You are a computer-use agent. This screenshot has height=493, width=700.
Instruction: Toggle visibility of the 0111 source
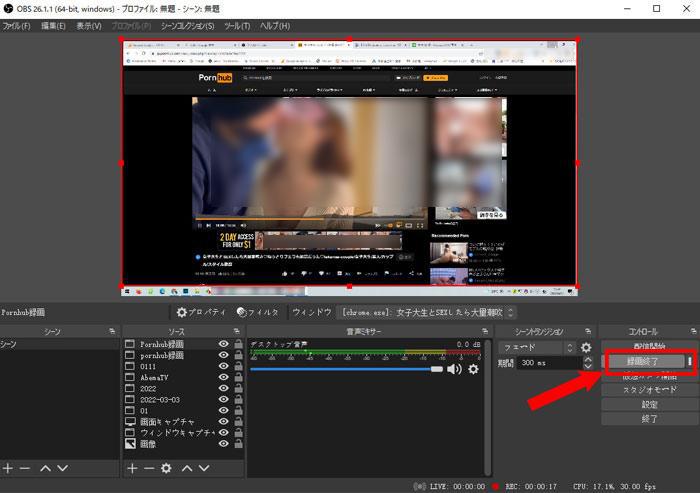click(x=224, y=366)
